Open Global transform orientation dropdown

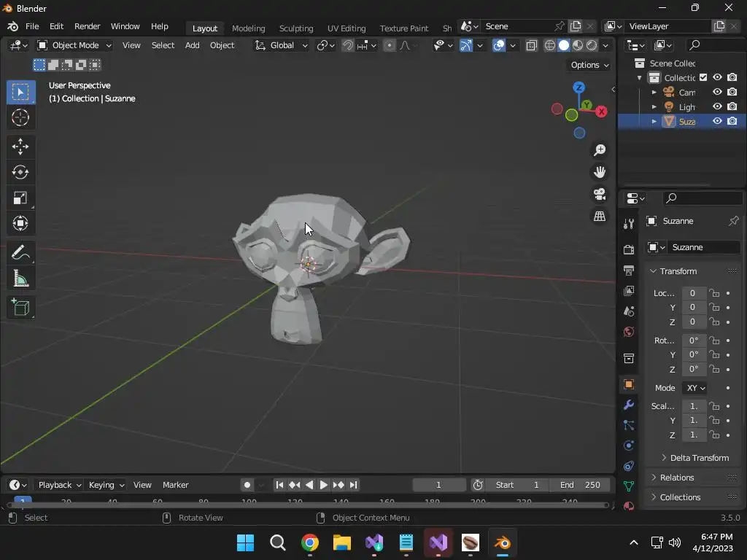tap(281, 45)
